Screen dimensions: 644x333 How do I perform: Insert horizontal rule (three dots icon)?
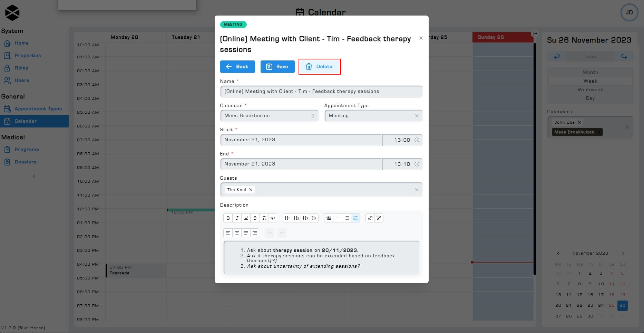point(338,218)
